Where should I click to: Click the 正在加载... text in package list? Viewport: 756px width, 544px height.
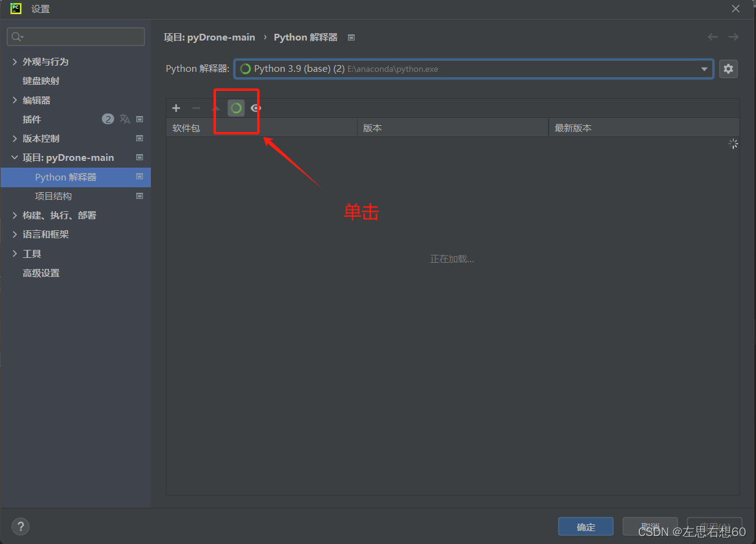452,259
